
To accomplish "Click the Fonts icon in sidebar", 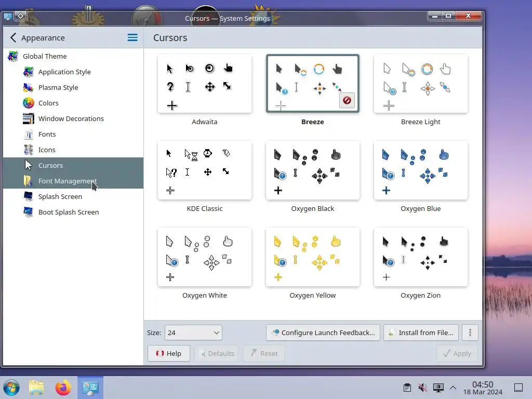I will [29, 135].
